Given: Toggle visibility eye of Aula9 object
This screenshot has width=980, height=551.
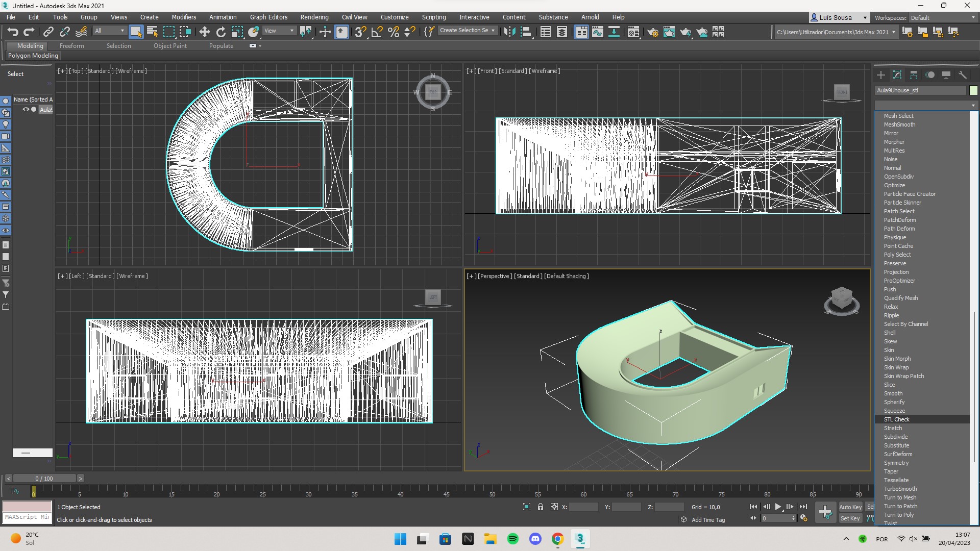Looking at the screenshot, I should tap(26, 109).
